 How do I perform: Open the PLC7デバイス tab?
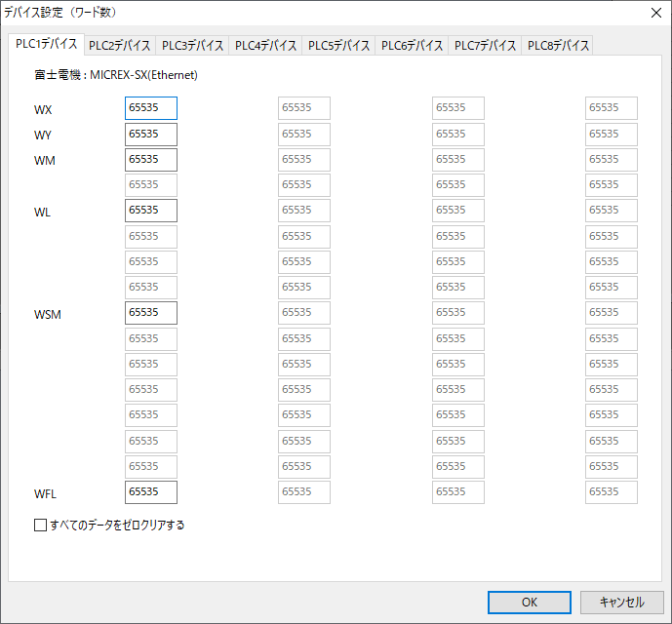tap(485, 46)
